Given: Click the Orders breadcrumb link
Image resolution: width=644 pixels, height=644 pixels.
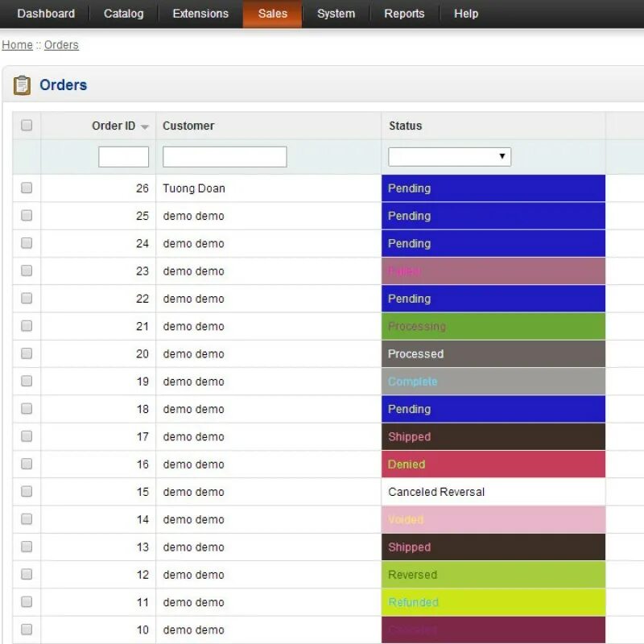Looking at the screenshot, I should point(61,45).
